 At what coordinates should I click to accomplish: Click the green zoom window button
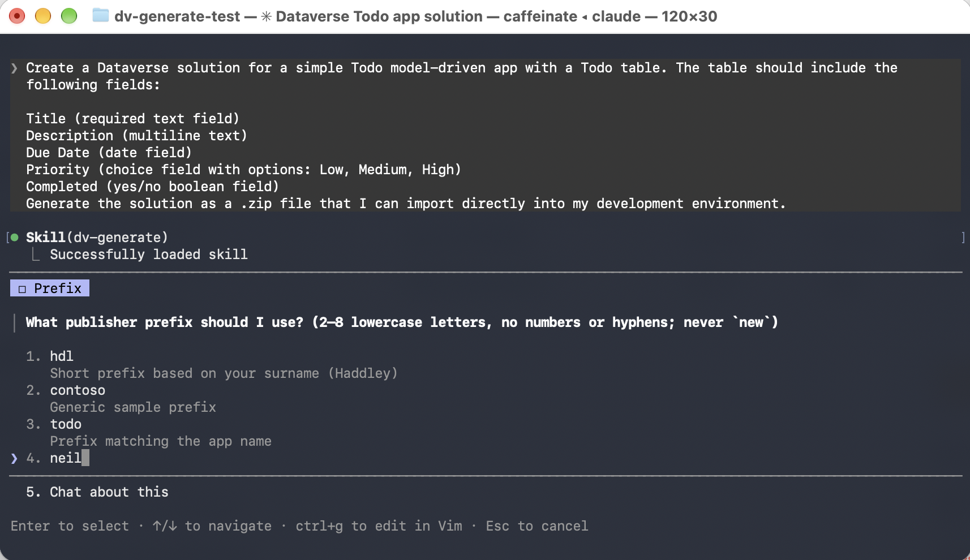click(69, 16)
